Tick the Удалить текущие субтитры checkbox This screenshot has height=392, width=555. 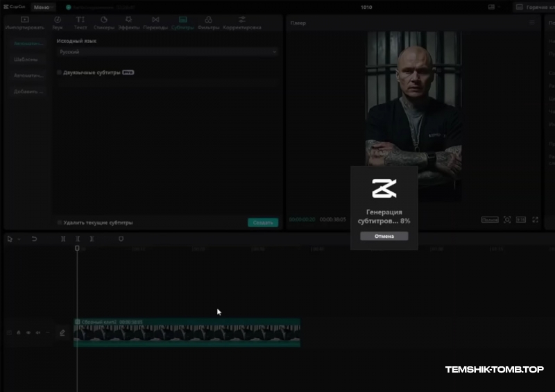coord(59,223)
